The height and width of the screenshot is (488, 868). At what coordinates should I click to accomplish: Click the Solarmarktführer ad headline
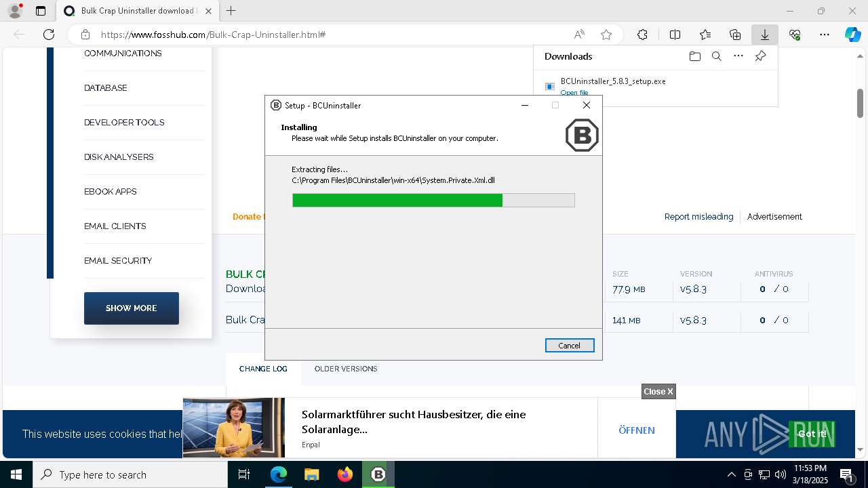414,422
